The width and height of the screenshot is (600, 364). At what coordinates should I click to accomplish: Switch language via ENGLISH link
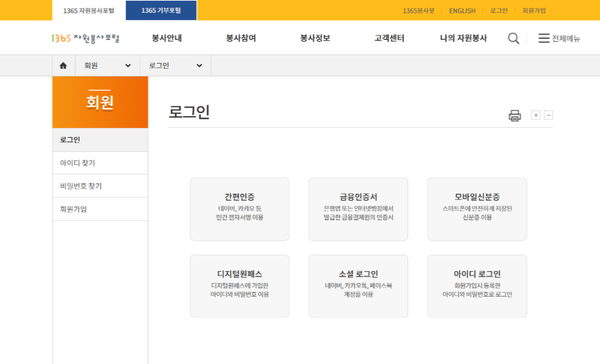[x=462, y=10]
